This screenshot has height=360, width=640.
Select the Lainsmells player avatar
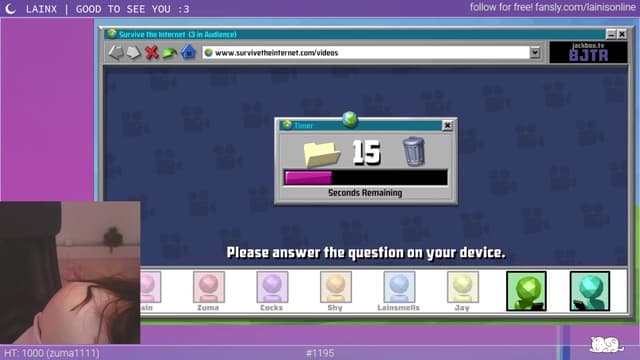tap(399, 287)
